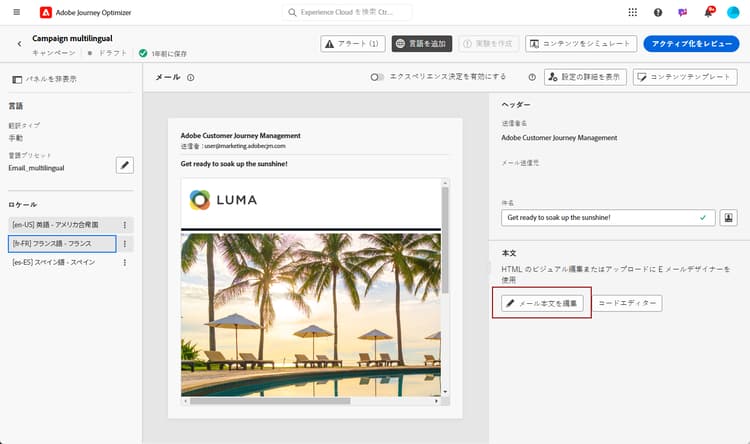This screenshot has height=444, width=750.
Task: Click the globe icon in add language button
Action: [x=400, y=44]
